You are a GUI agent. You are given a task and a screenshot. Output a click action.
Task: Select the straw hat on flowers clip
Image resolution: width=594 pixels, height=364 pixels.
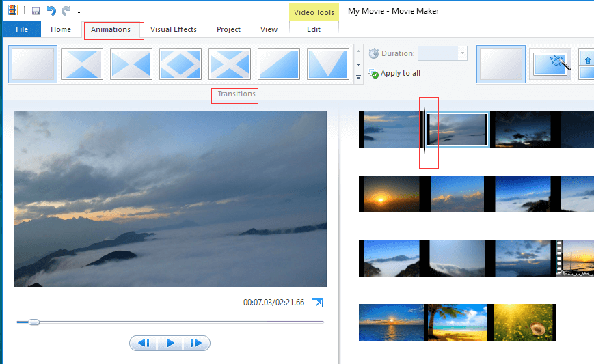(x=524, y=322)
